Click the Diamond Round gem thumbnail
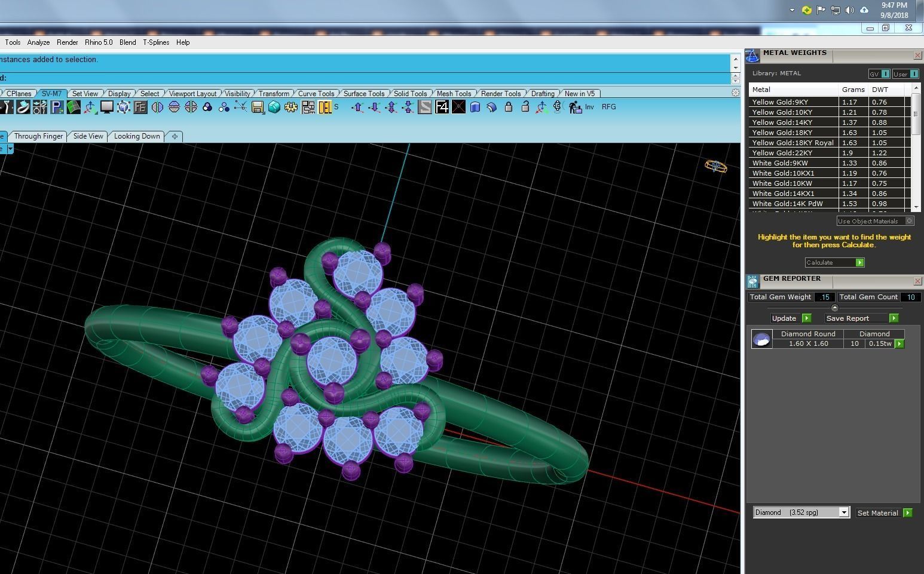Screen dimensions: 924x574 [761, 339]
